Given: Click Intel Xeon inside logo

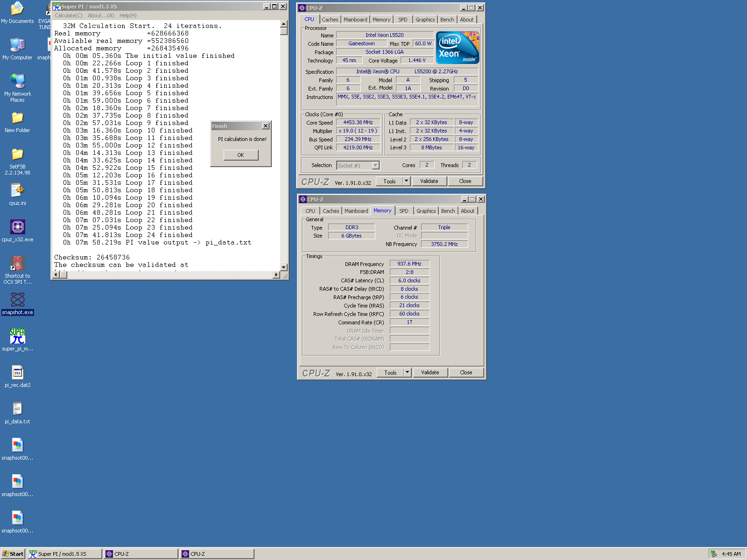Looking at the screenshot, I should pyautogui.click(x=458, y=48).
